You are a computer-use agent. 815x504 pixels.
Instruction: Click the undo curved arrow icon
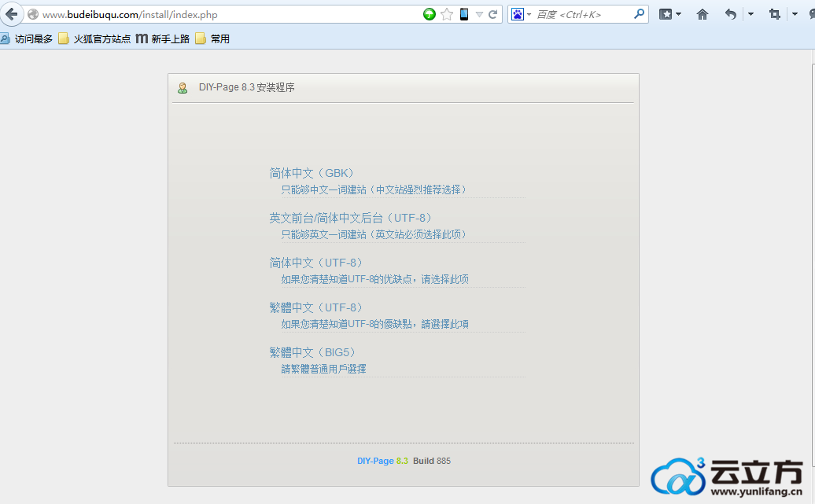[x=731, y=15]
